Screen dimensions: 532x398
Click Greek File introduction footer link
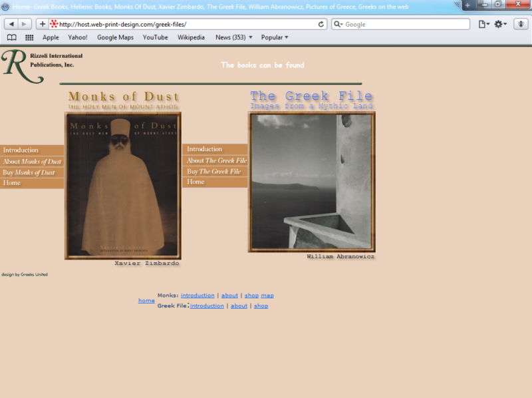point(207,305)
